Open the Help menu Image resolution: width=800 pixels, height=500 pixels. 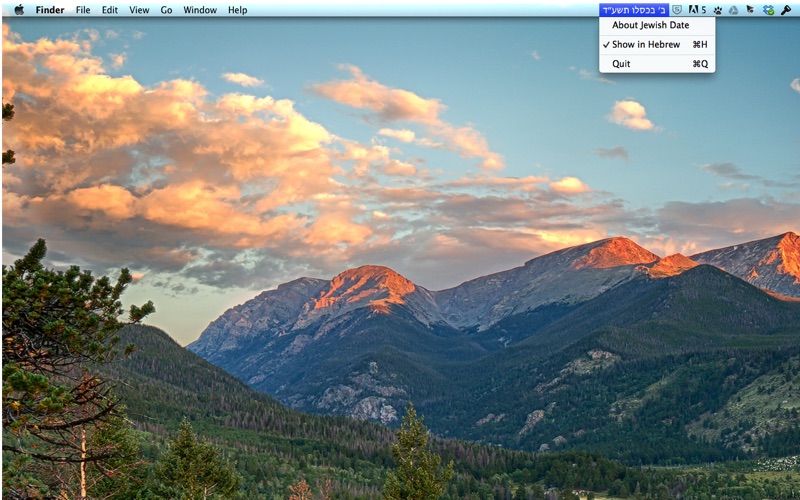[x=238, y=10]
